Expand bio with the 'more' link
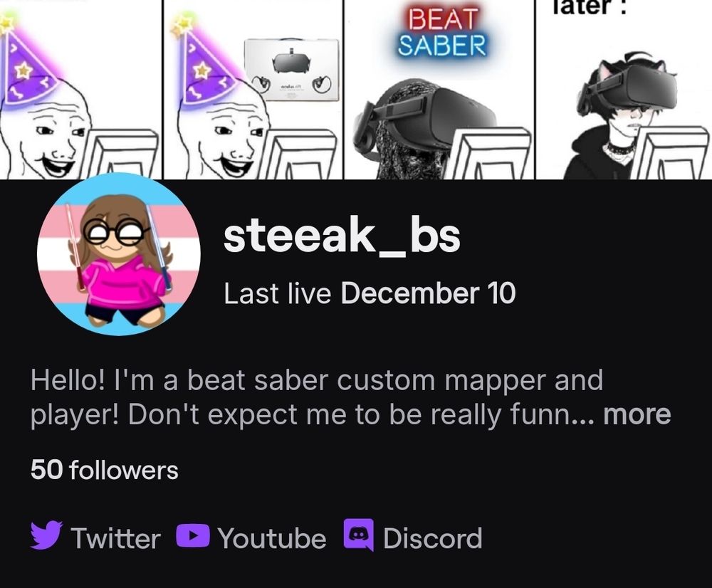712x588 pixels. pos(637,414)
